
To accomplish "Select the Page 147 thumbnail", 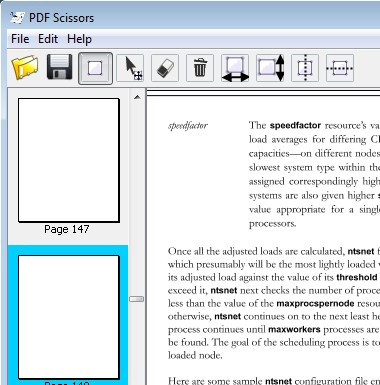I will pos(69,160).
